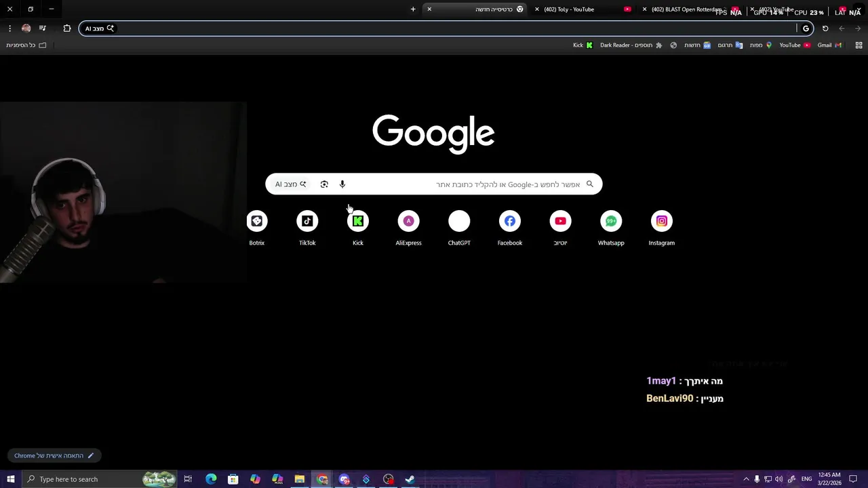Viewport: 868px width, 488px height.
Task: Open the apps grid in bookmarks bar
Action: (x=859, y=45)
